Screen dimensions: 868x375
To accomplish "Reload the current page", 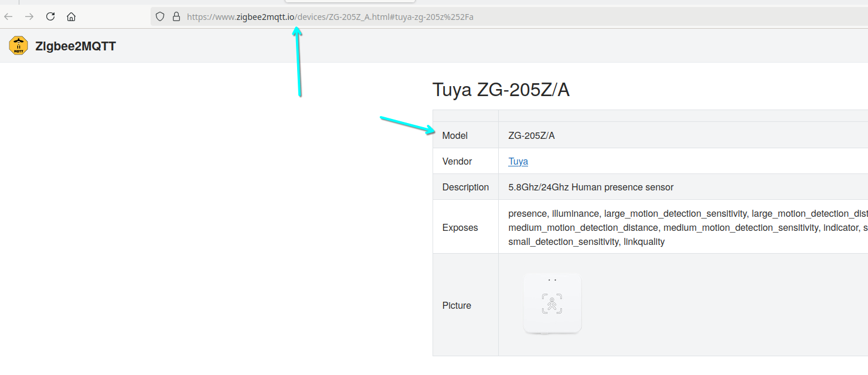I will [x=50, y=16].
